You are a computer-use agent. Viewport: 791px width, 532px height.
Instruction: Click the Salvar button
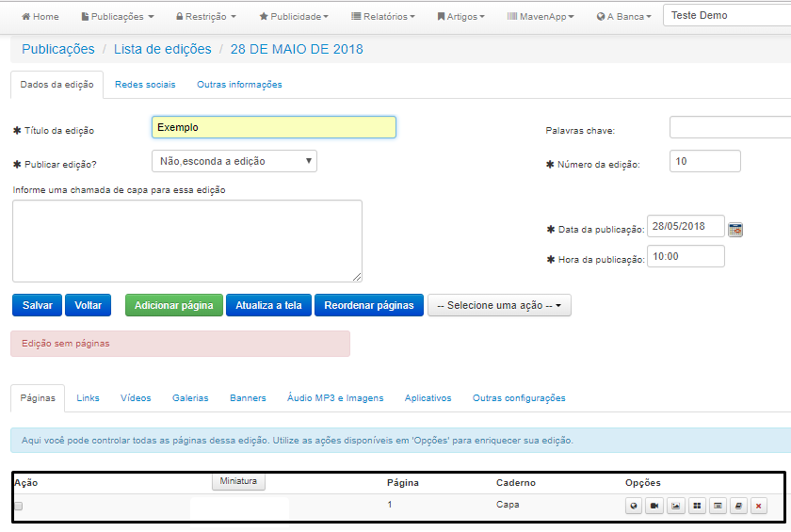[38, 306]
